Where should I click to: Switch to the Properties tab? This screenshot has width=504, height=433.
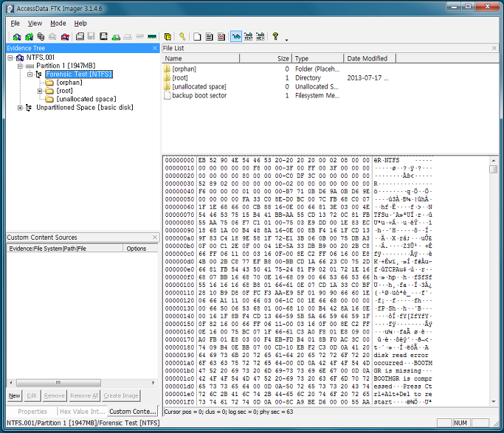[x=32, y=412]
